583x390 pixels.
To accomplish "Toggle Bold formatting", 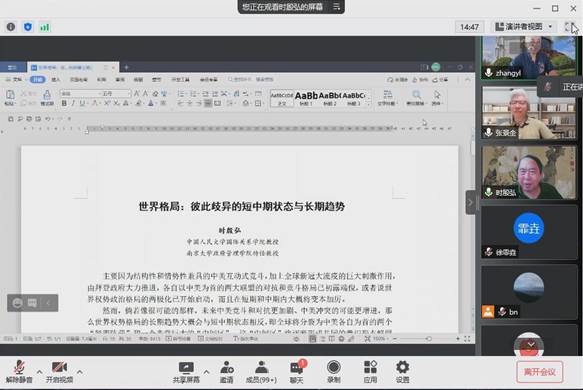I will [64, 103].
